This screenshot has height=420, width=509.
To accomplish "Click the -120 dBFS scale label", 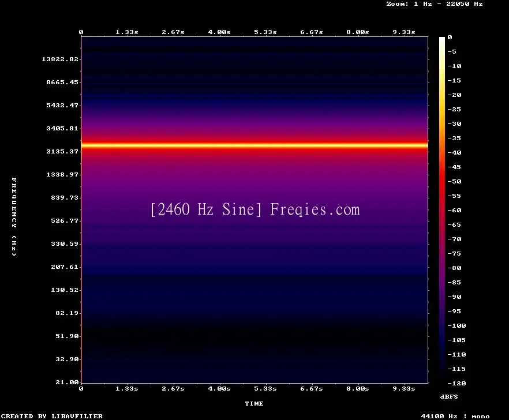I will pos(456,383).
